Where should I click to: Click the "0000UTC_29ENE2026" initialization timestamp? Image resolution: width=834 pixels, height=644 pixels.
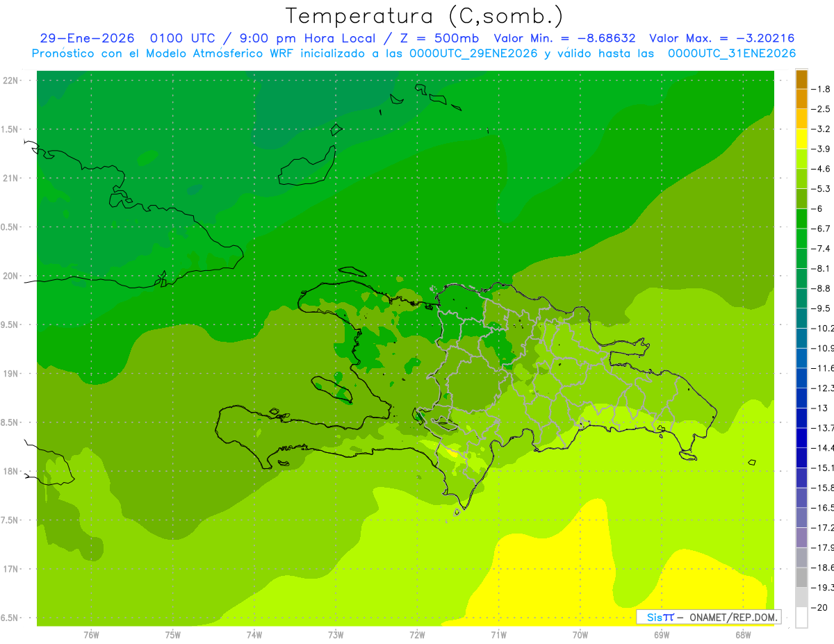click(x=473, y=53)
